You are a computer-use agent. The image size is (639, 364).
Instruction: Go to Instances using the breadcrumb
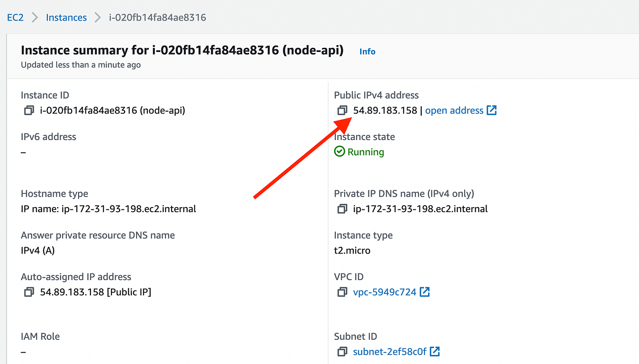coord(66,17)
